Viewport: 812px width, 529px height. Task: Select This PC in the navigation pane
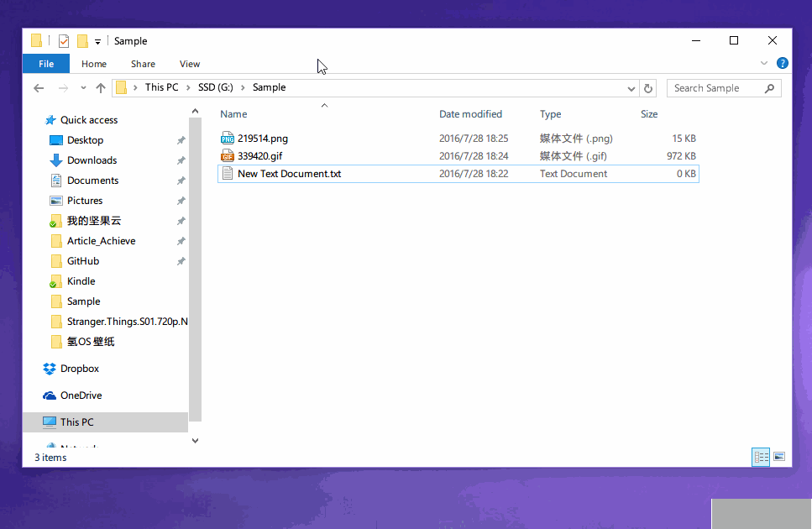click(105, 422)
